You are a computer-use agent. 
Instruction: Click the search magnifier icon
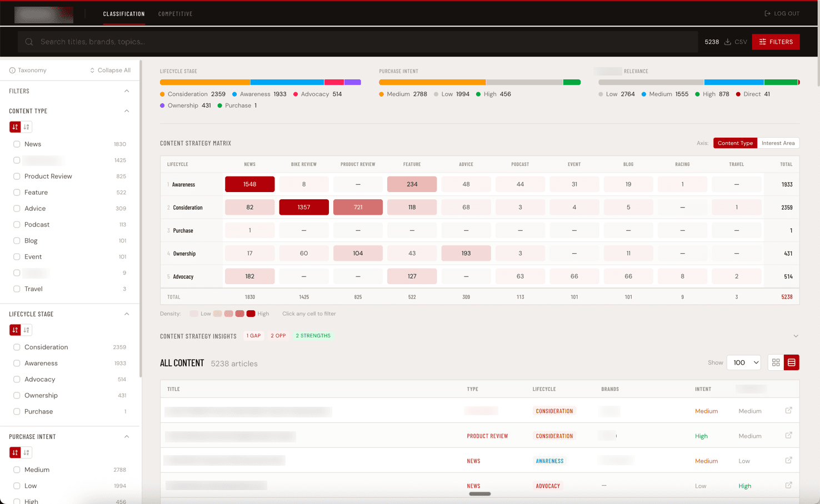tap(28, 42)
